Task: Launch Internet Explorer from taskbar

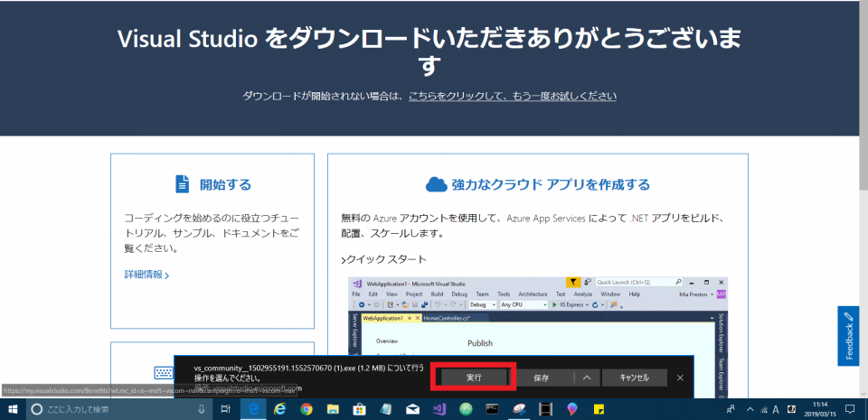Action: click(280, 409)
